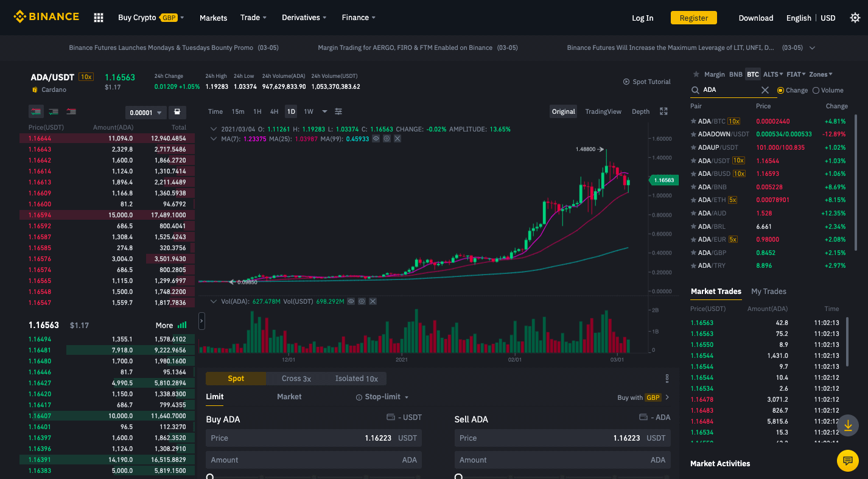Click the Buy ADA Amount input field
This screenshot has width=868, height=479.
(313, 460)
